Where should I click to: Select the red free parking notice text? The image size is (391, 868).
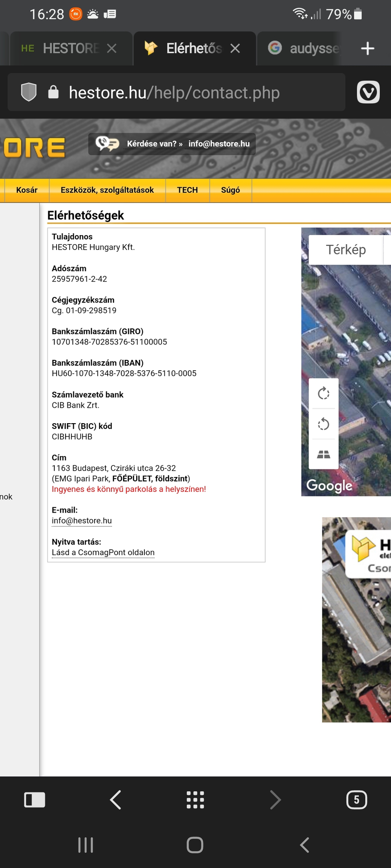129,489
